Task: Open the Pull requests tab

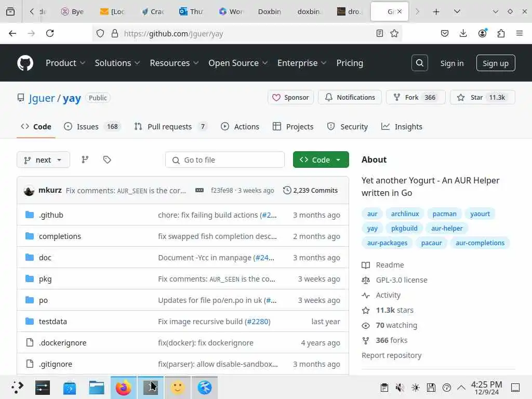Action: pyautogui.click(x=170, y=127)
